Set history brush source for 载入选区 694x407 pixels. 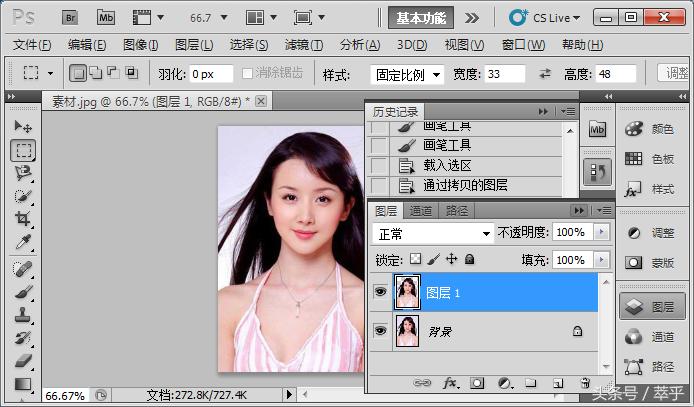378,165
